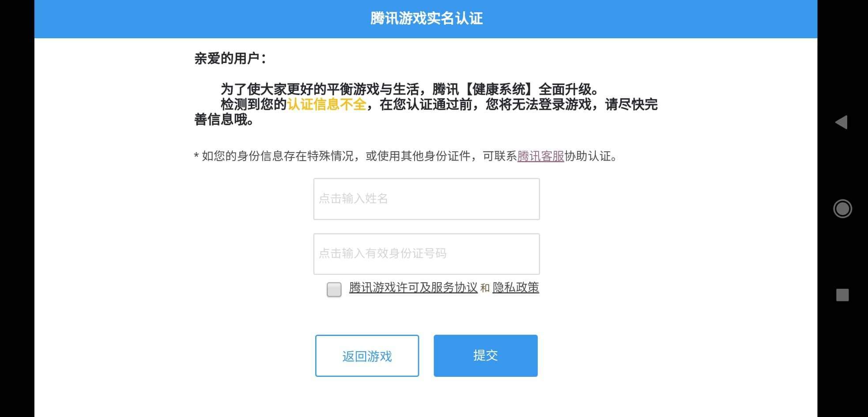Image resolution: width=868 pixels, height=417 pixels.
Task: Check the agreement checkbox beside 腾讯游戏许可及服务协议
Action: (334, 289)
